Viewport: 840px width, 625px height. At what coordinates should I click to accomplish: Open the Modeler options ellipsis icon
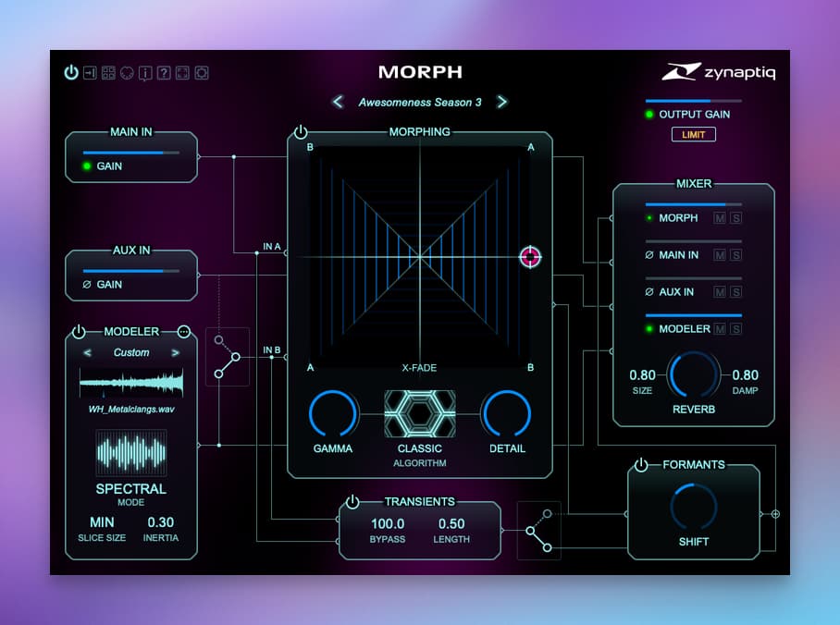pyautogui.click(x=184, y=332)
